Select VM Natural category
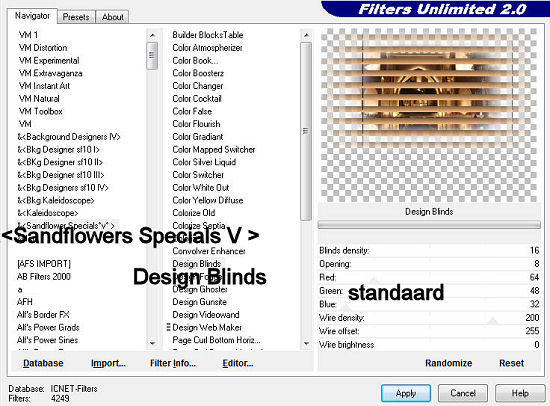Viewport: 550px width, 406px height. pyautogui.click(x=39, y=99)
